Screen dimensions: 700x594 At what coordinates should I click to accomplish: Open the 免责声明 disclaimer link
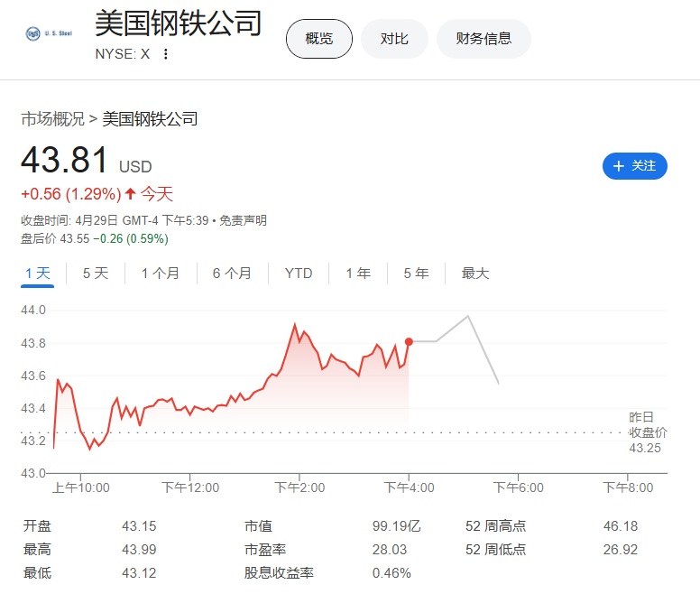(243, 220)
